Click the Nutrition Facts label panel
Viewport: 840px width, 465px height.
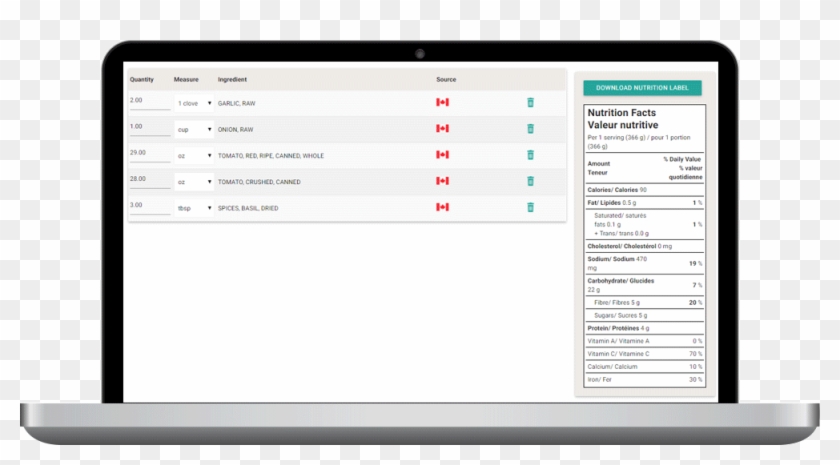click(644, 246)
